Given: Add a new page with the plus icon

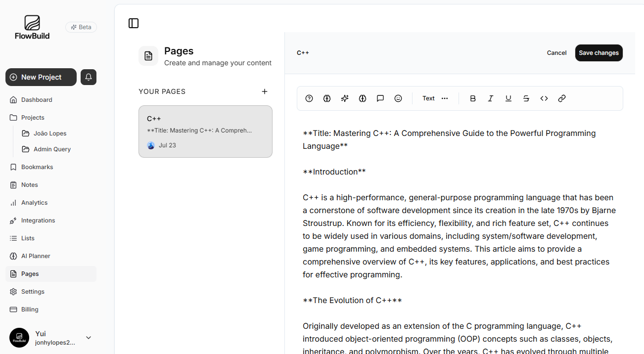Looking at the screenshot, I should point(265,91).
